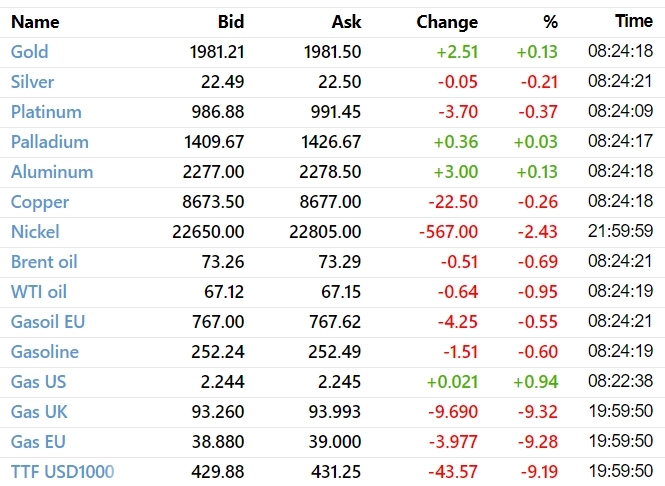Screen dimensions: 665x486
Task: Select the Gas US link
Action: click(38, 382)
